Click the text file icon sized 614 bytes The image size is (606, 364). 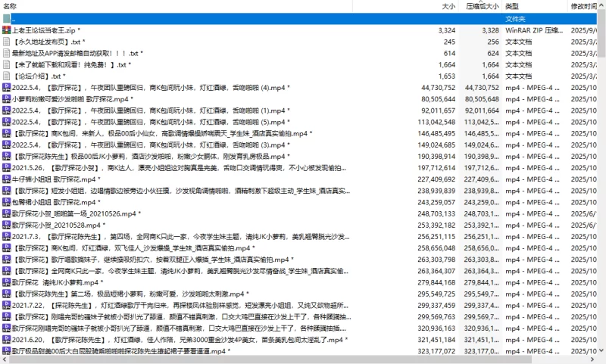tap(6, 53)
